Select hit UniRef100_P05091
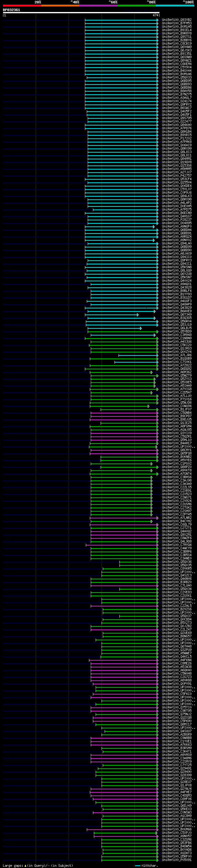197x868 pixels. coord(176,860)
